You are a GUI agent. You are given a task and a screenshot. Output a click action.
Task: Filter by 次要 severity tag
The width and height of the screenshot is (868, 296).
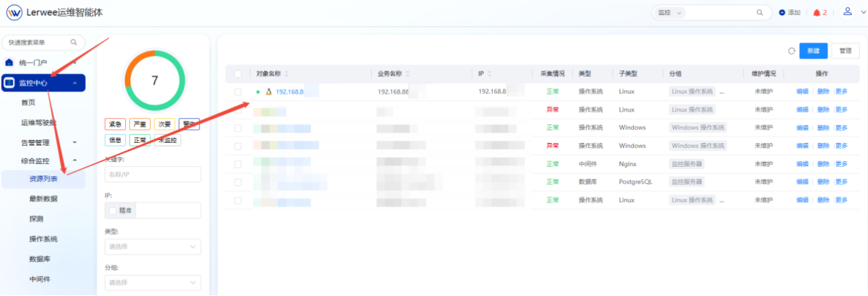pyautogui.click(x=164, y=125)
